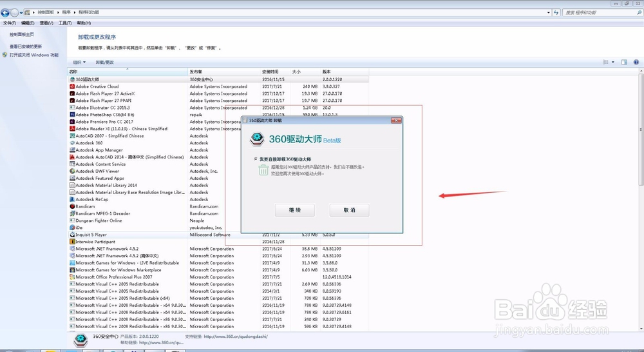Click 程序 in the address breadcrumb

coord(66,12)
